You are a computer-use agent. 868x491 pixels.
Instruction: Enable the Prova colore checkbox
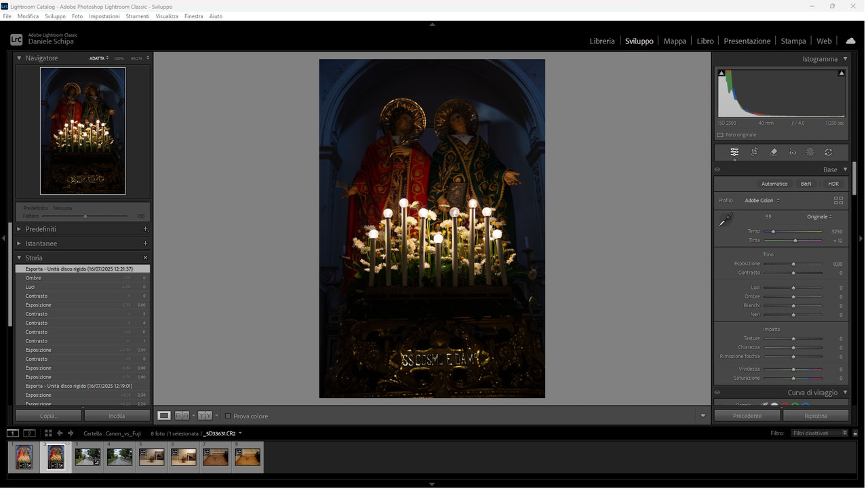[x=228, y=416]
